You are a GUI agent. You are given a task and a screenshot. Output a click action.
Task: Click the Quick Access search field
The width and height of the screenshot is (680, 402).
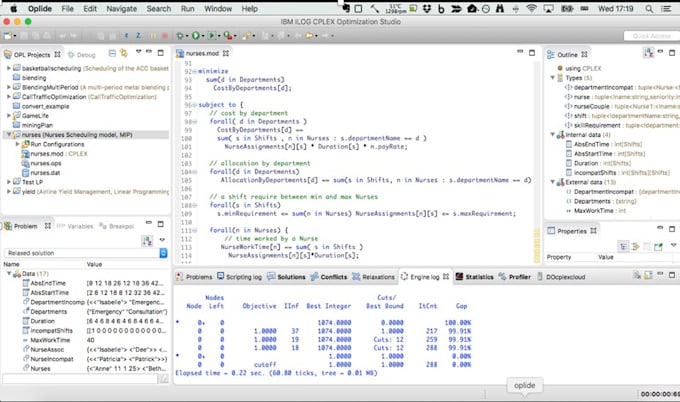pyautogui.click(x=651, y=36)
